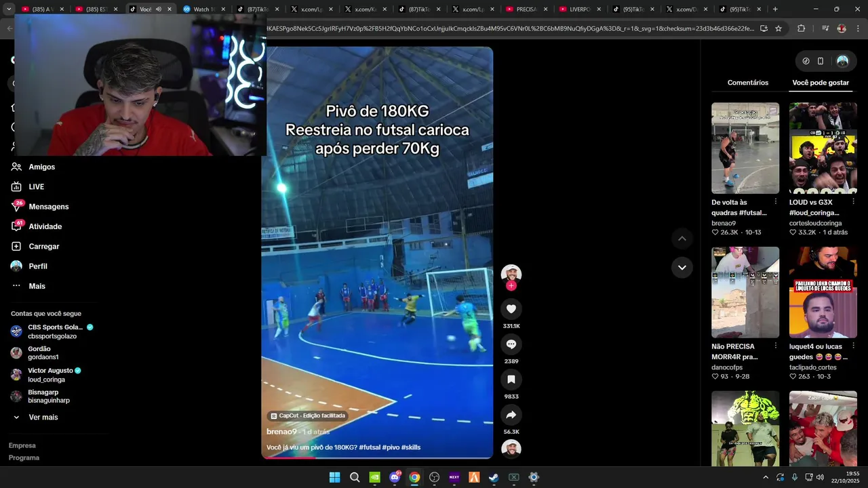The width and height of the screenshot is (868, 488).
Task: Click the #pivo hashtag in caption
Action: pos(391,447)
